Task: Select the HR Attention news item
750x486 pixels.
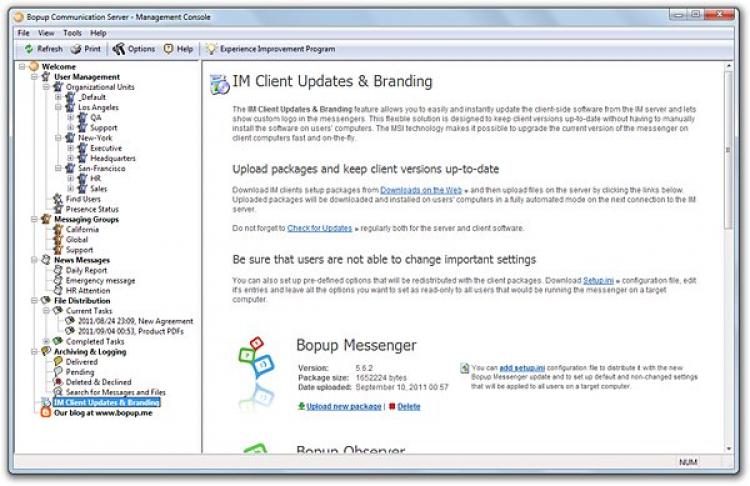Action: (x=88, y=290)
